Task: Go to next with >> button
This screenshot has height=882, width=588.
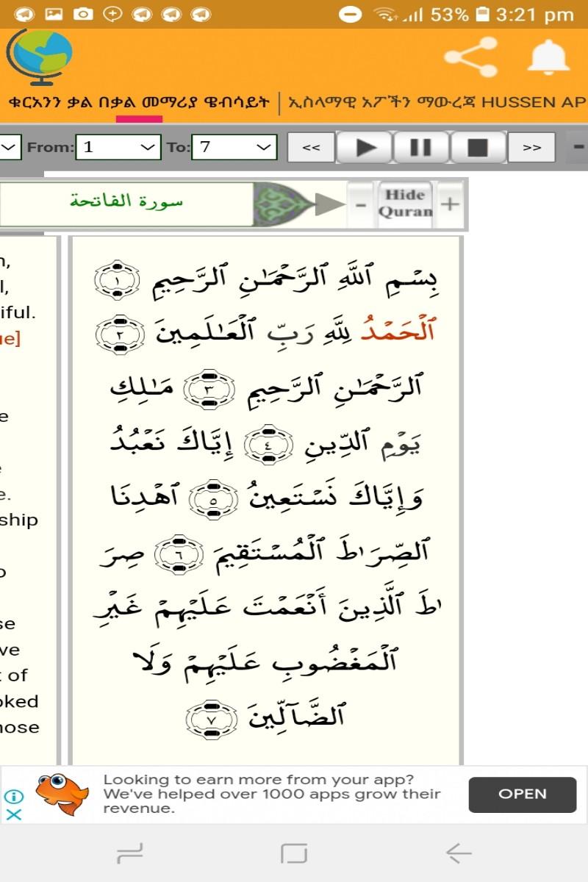Action: click(x=531, y=147)
